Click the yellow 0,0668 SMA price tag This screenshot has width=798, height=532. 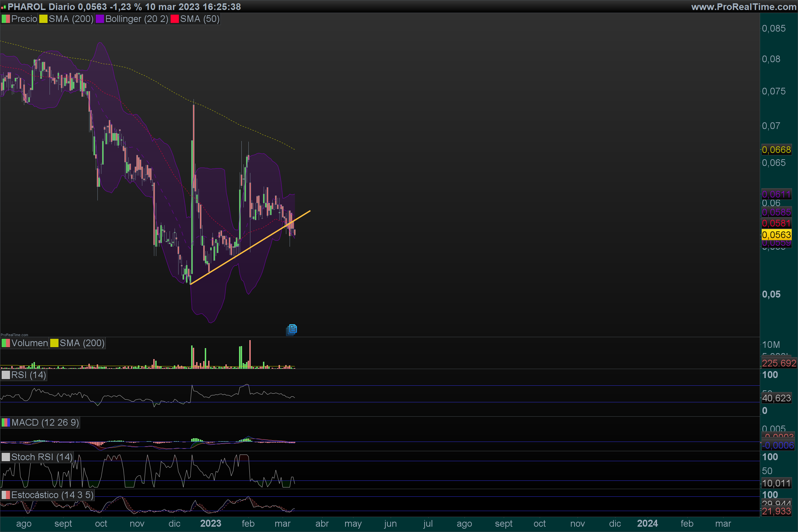tap(776, 150)
